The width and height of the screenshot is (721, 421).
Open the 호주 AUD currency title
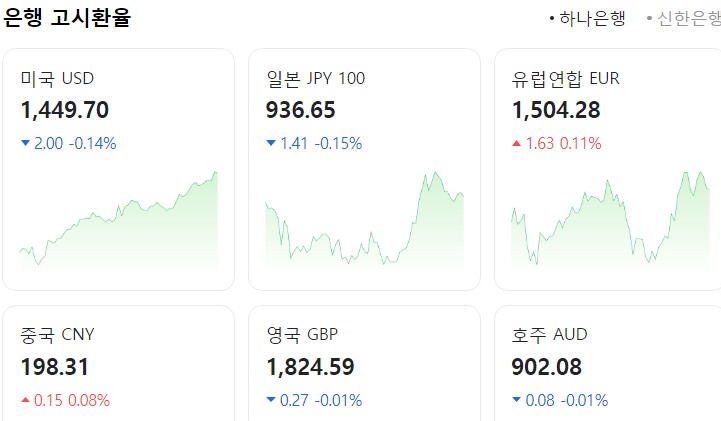click(x=549, y=334)
